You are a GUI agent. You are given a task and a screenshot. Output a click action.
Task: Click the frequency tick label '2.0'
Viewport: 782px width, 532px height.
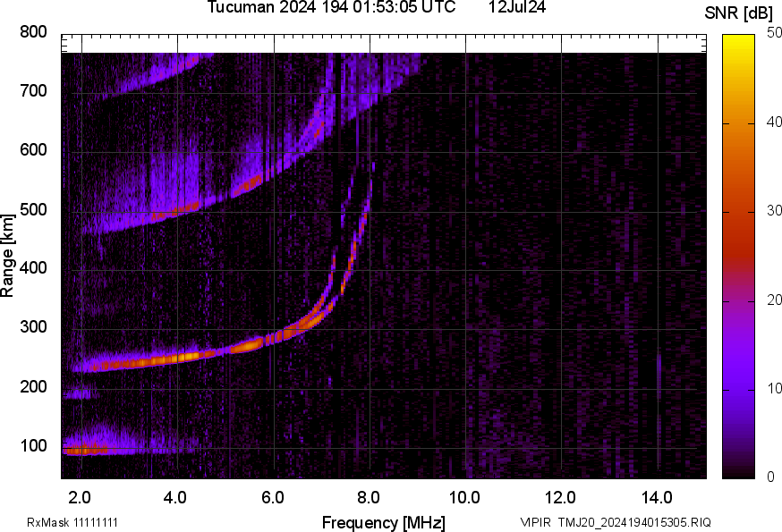click(x=80, y=497)
